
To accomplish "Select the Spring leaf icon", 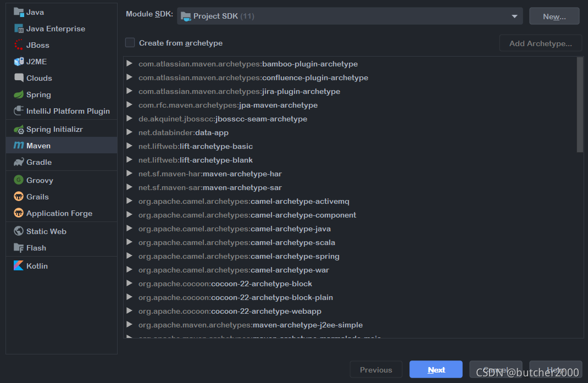I will 19,95.
